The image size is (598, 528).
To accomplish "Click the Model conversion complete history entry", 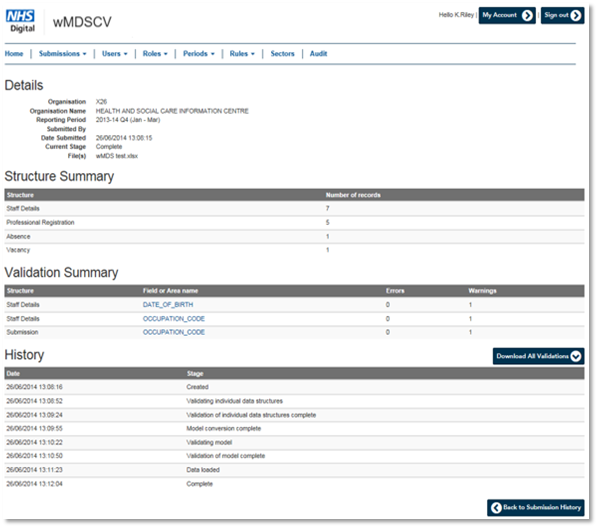I will tap(223, 429).
